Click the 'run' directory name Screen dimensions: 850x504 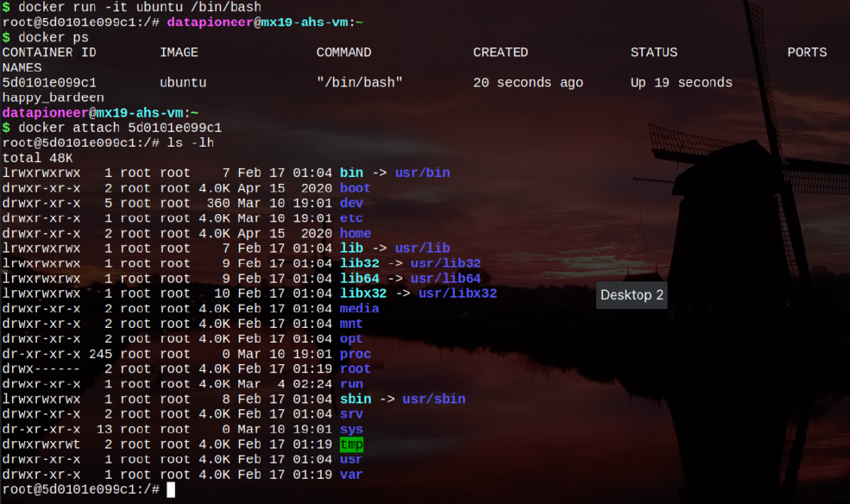[x=351, y=384]
